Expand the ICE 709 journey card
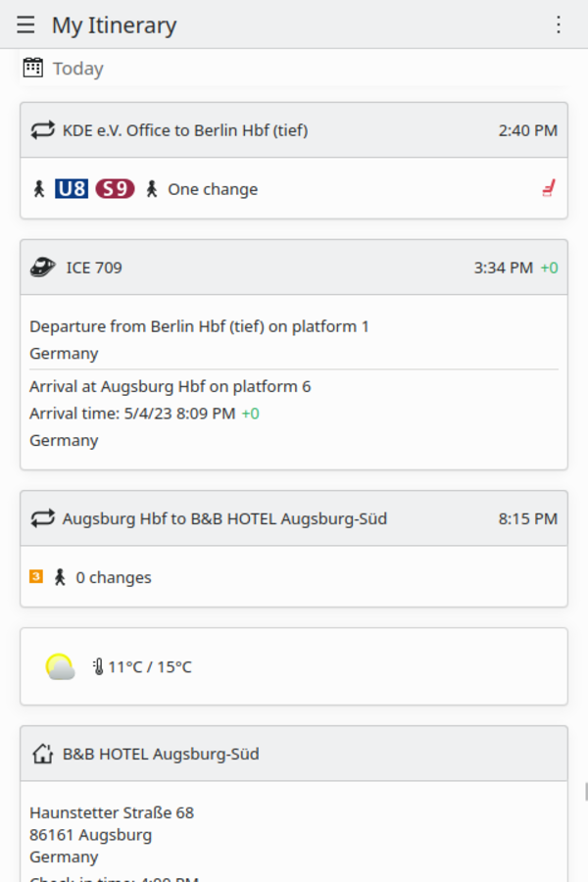Screen dimensions: 588x882 [294, 267]
